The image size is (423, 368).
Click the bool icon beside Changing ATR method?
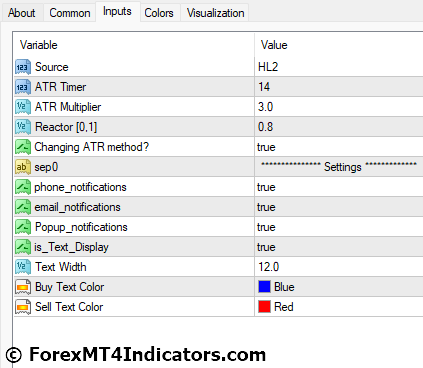[x=23, y=147]
